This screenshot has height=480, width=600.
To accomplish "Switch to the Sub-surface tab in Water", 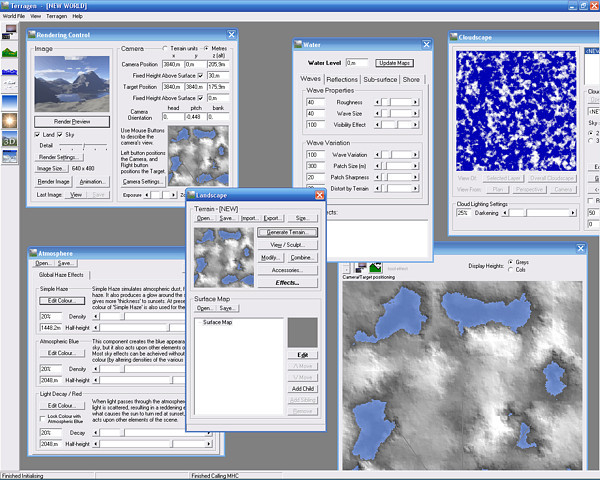I will (x=380, y=79).
